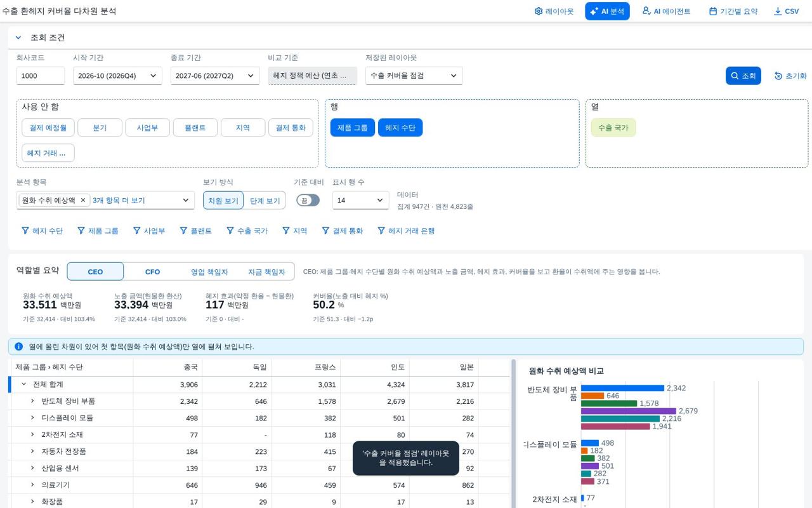Open the 헤지 거래 은행 filter
The width and height of the screenshot is (812, 508).
406,231
